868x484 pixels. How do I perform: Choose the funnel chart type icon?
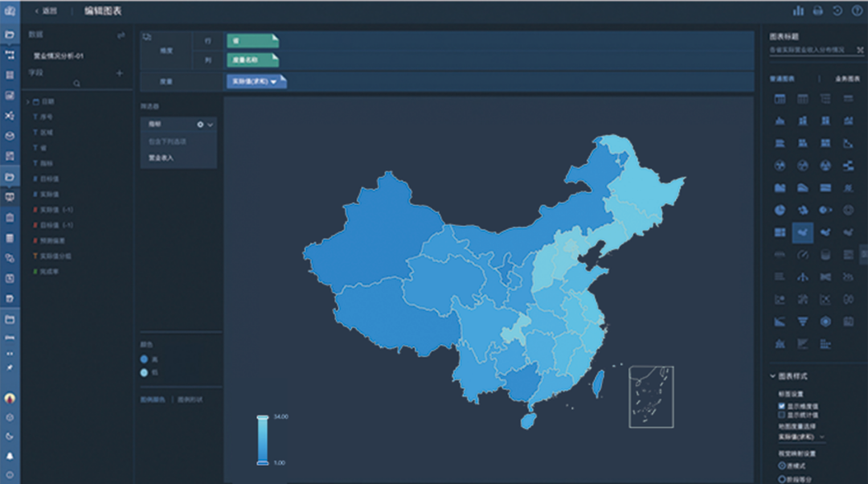coord(802,322)
